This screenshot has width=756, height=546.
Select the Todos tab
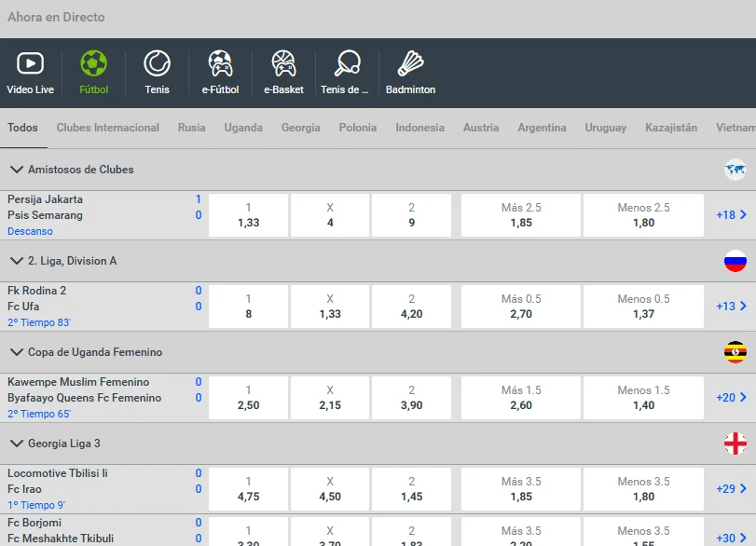click(22, 128)
